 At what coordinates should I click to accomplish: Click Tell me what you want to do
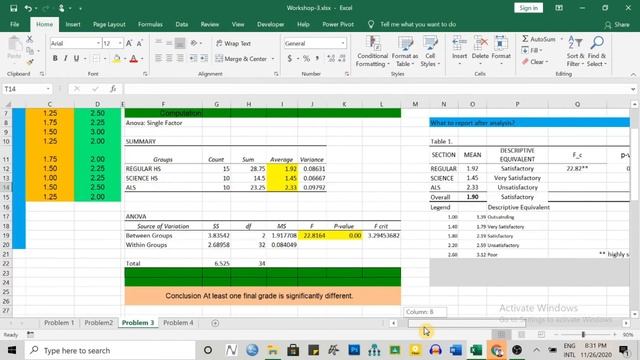(418, 24)
